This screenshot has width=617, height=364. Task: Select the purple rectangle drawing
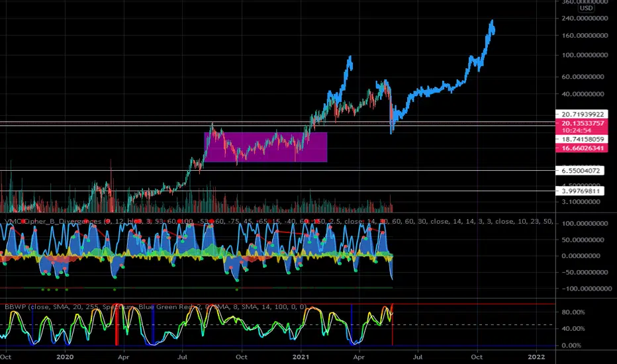[265, 147]
